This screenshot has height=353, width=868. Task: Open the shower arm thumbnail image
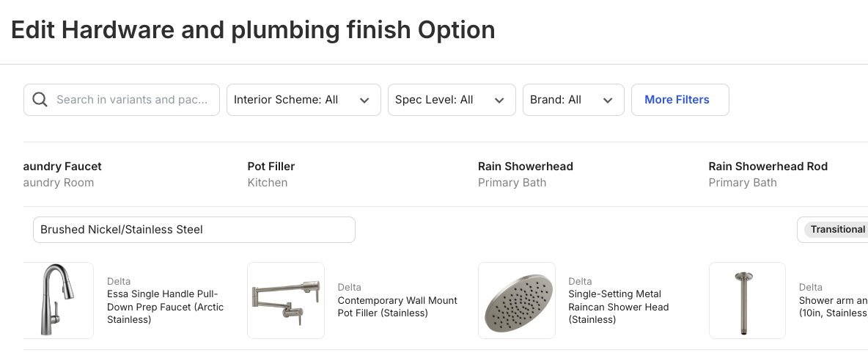(747, 300)
